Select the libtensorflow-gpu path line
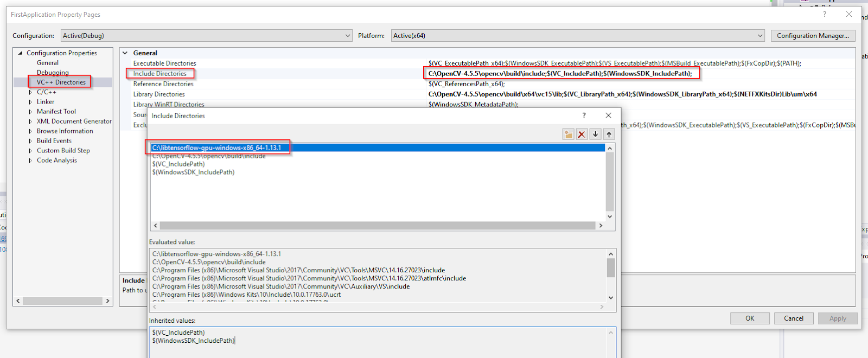The image size is (868, 358). click(x=378, y=148)
